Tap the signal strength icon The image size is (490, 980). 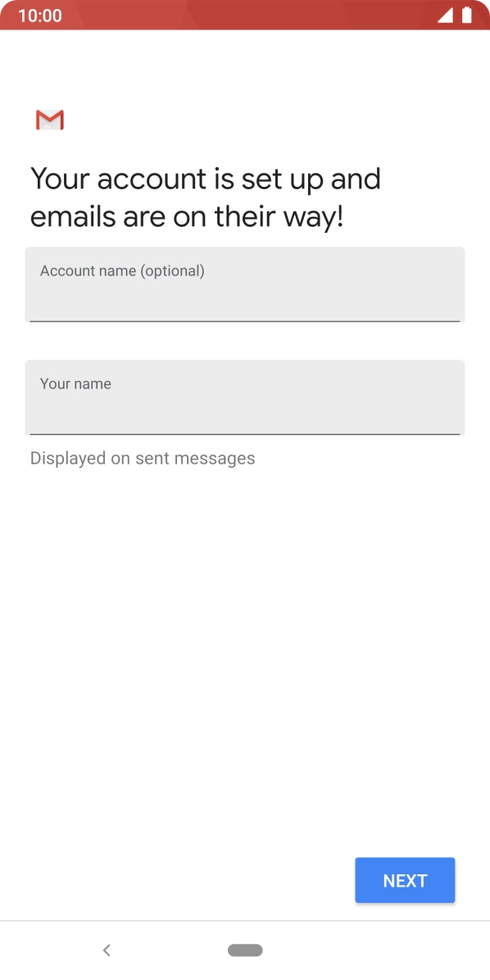tap(447, 15)
